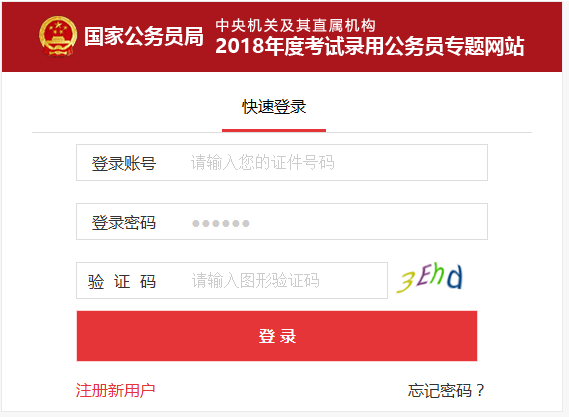The height and width of the screenshot is (417, 569).
Task: Click the 验证码 label
Action: (122, 282)
